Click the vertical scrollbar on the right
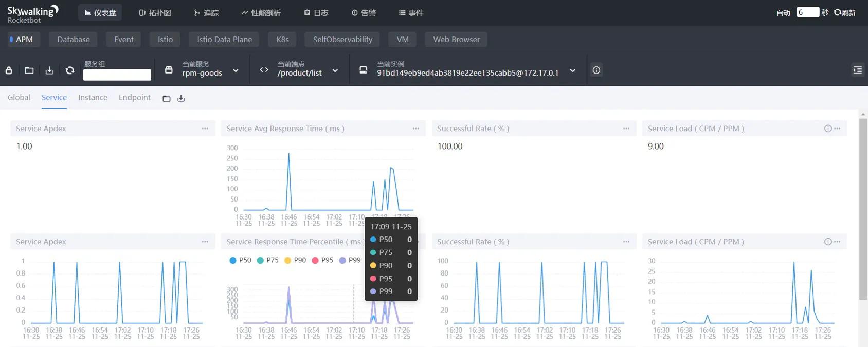Viewport: 868px width, 347px height. click(x=863, y=206)
